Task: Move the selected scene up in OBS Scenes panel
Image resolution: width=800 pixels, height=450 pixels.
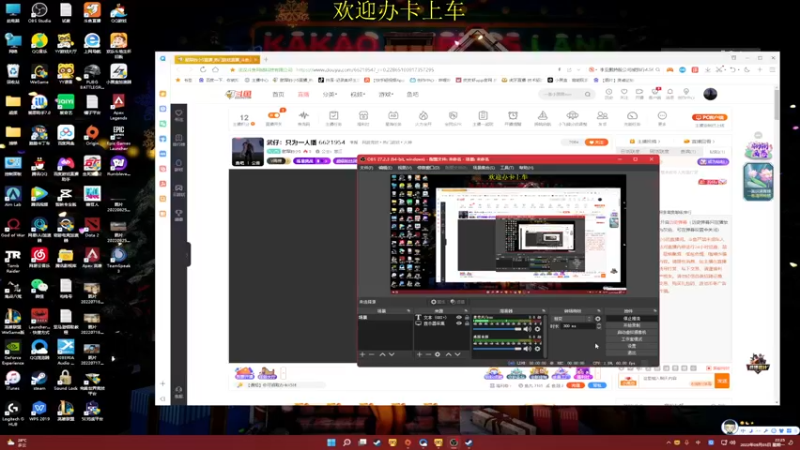Action: pos(382,354)
